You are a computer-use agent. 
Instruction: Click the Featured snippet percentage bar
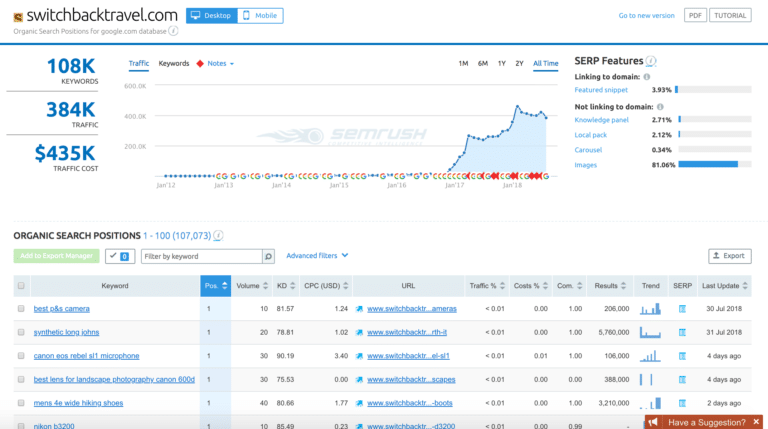pos(713,90)
